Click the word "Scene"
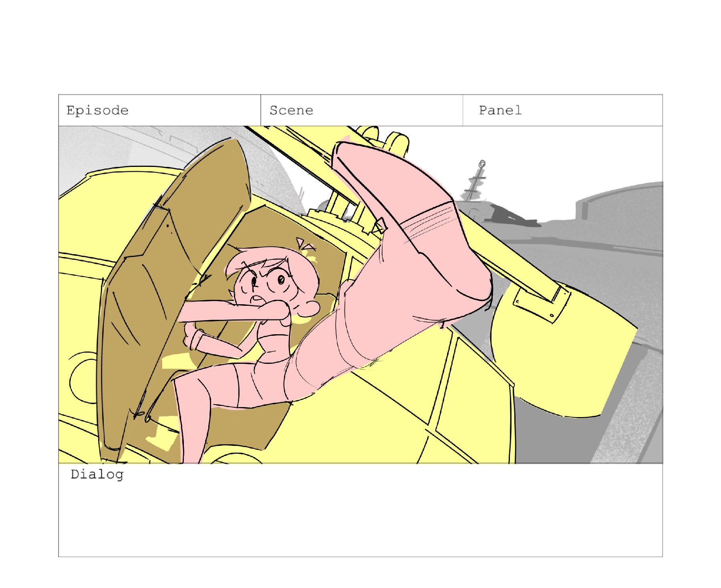Image resolution: width=721 pixels, height=588 pixels. click(291, 110)
